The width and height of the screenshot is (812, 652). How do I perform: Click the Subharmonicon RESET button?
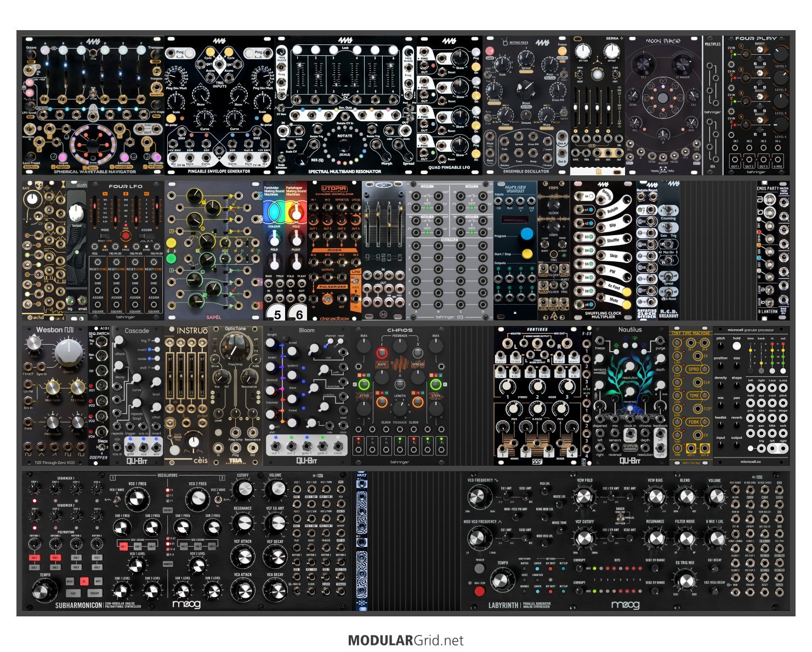70,581
